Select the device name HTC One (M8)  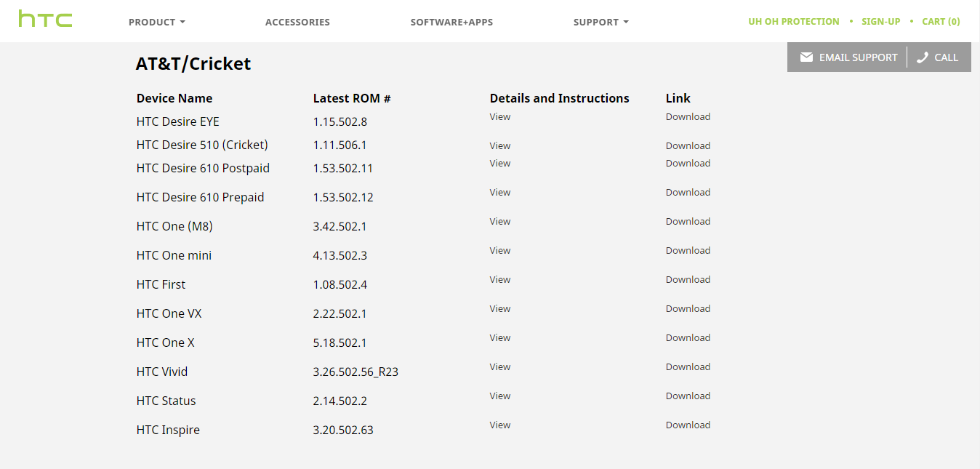(174, 226)
